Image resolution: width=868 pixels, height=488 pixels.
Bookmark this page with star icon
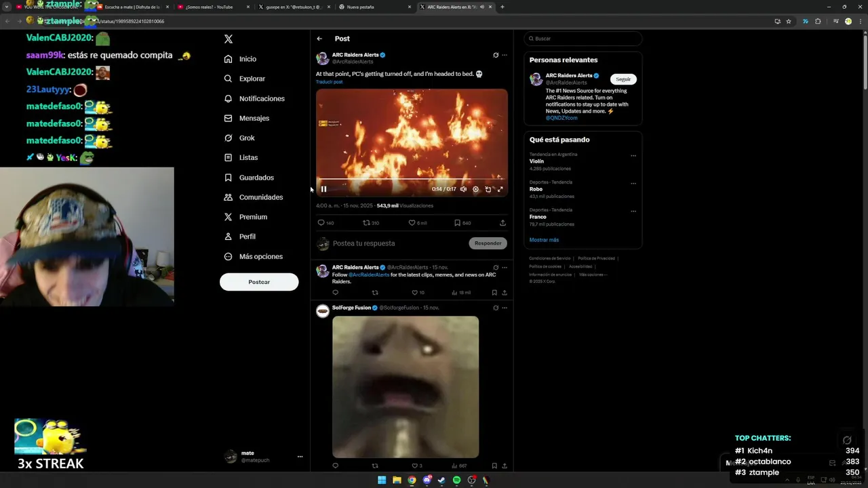pos(789,21)
